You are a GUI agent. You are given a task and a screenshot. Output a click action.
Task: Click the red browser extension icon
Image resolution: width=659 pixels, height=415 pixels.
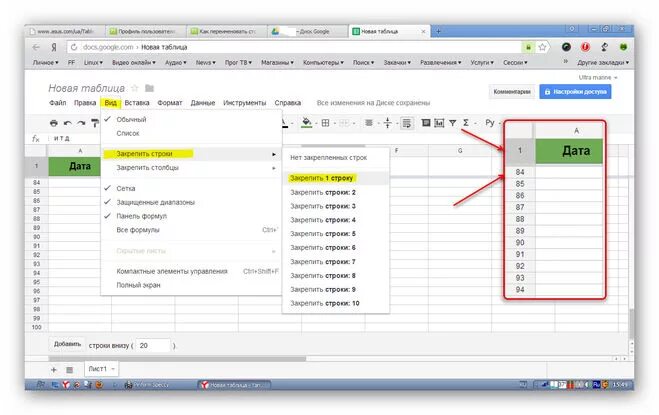[585, 47]
